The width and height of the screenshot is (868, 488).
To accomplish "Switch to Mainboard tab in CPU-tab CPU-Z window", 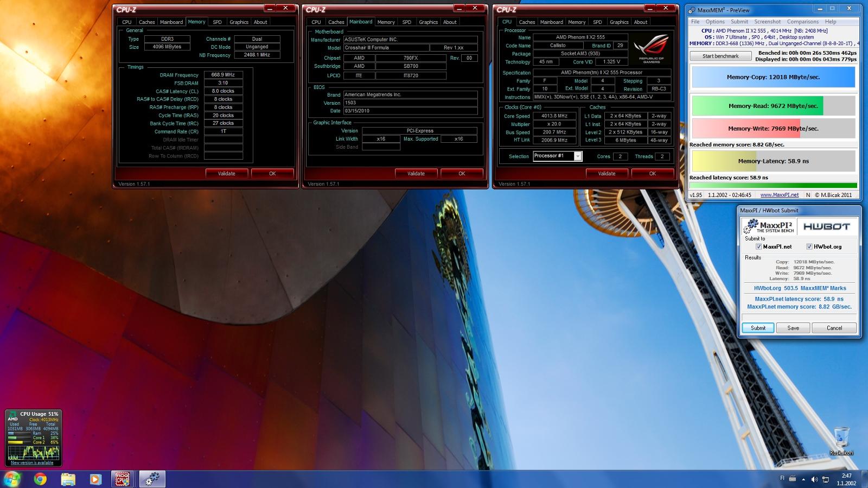I will [551, 22].
